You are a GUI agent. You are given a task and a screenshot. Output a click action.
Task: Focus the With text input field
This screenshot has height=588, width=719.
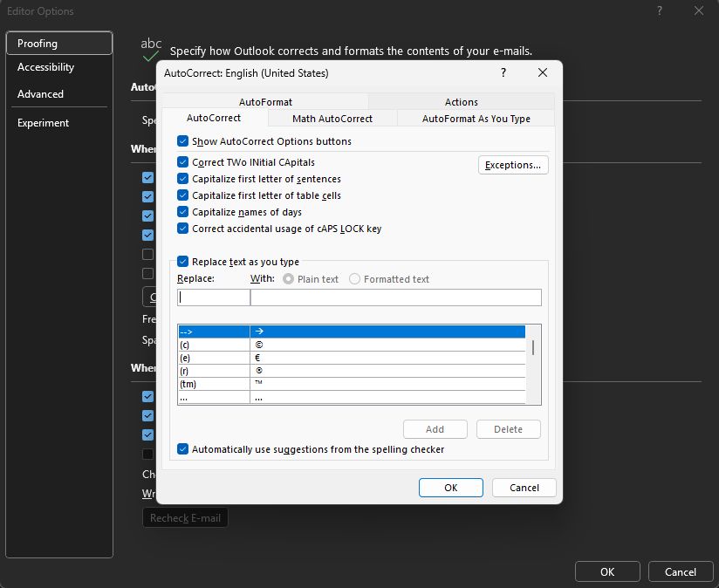click(396, 297)
